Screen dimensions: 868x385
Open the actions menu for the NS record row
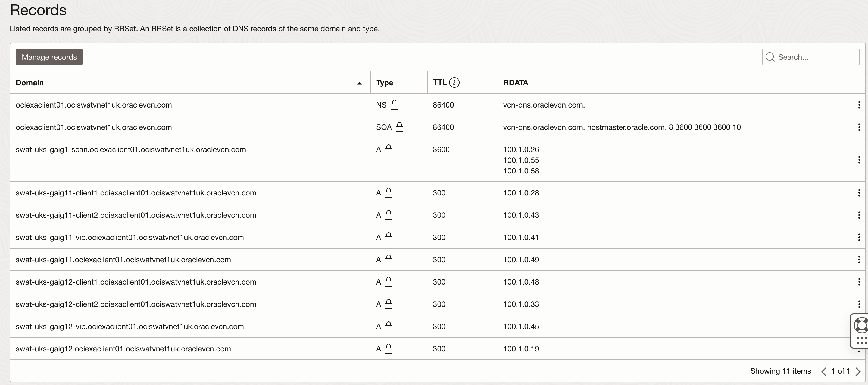pyautogui.click(x=859, y=105)
